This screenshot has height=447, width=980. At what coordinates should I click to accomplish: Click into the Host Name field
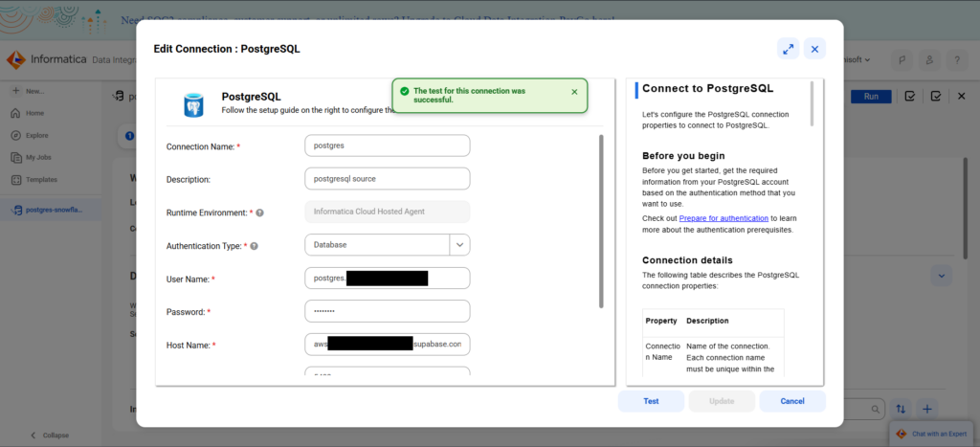tap(388, 345)
